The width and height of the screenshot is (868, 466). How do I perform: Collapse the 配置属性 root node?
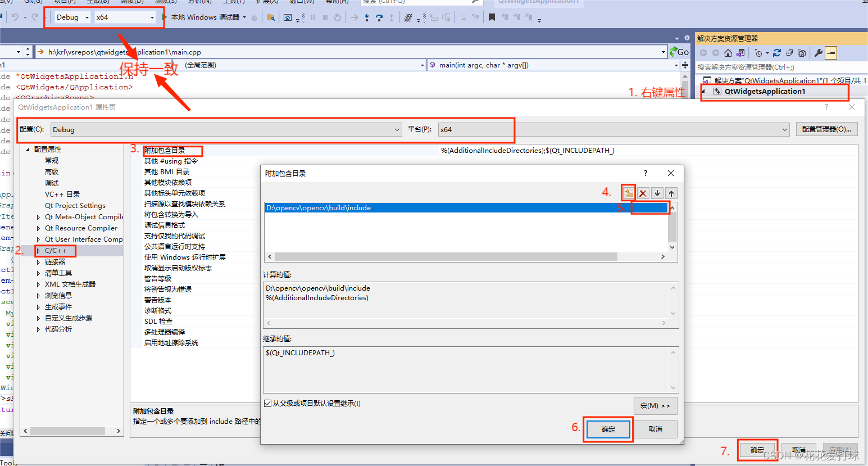click(x=28, y=150)
